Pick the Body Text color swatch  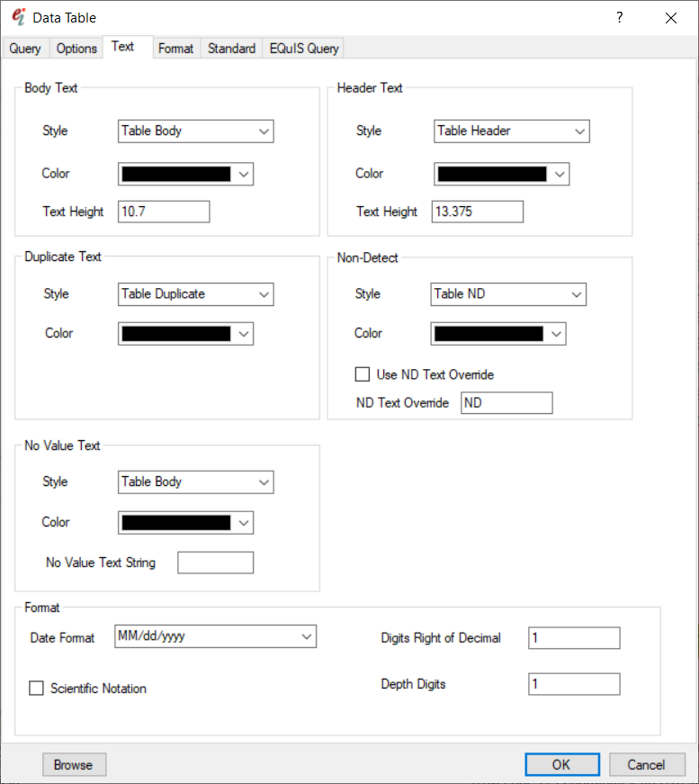coord(185,174)
